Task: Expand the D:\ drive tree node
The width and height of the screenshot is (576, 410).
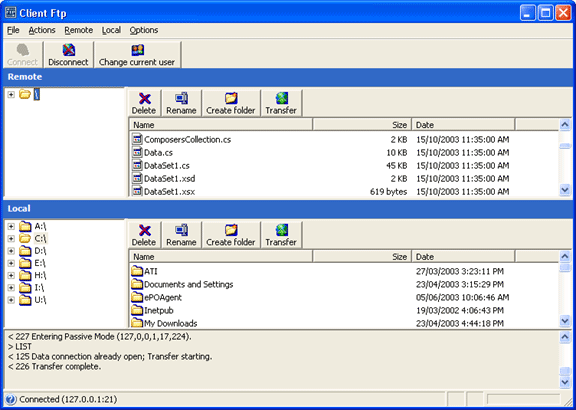Action: click(11, 251)
